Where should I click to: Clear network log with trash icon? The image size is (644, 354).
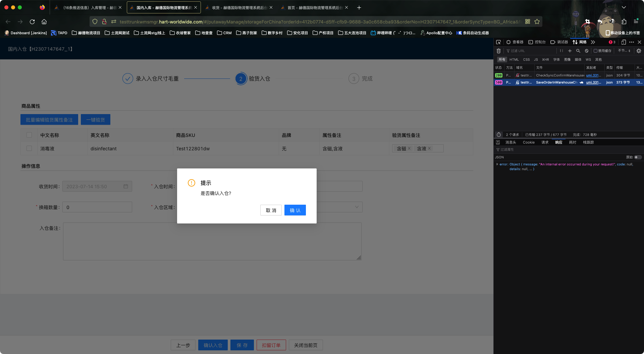(x=498, y=51)
